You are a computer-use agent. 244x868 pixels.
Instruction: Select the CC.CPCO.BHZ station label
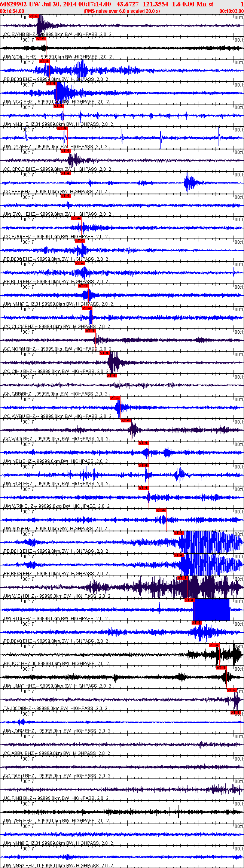19,169
